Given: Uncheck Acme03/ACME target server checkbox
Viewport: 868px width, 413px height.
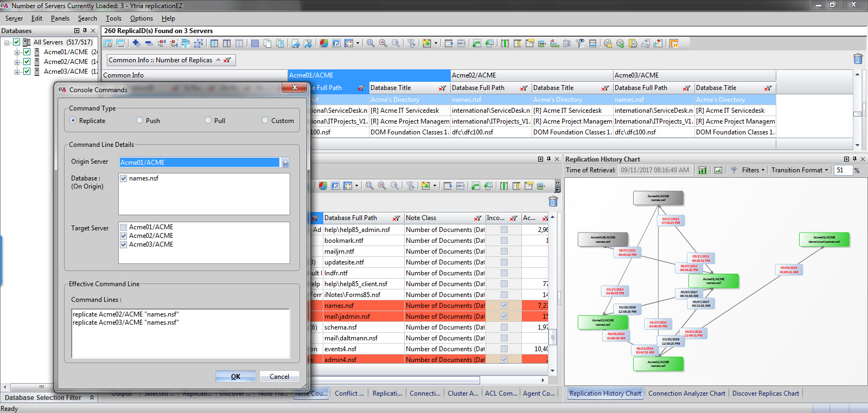Looking at the screenshot, I should [x=124, y=244].
